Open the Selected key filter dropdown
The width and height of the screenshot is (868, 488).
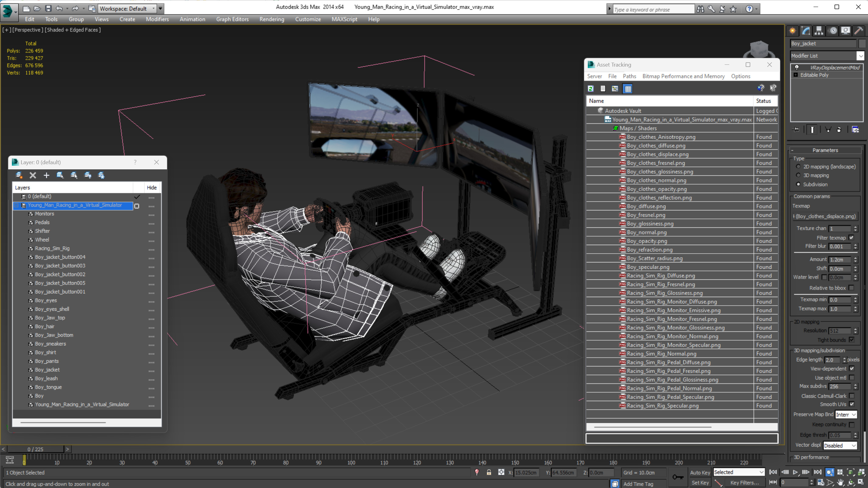(739, 472)
